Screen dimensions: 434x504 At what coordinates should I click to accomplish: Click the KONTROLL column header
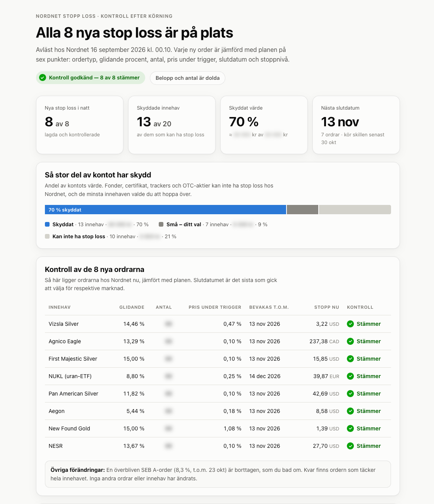click(360, 307)
